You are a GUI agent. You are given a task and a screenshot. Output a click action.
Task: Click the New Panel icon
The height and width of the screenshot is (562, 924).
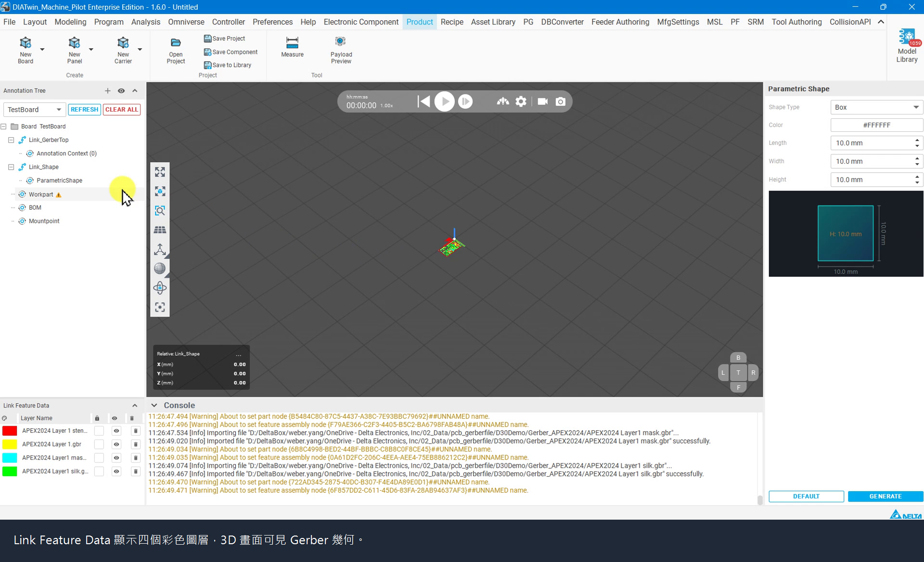[x=74, y=43]
